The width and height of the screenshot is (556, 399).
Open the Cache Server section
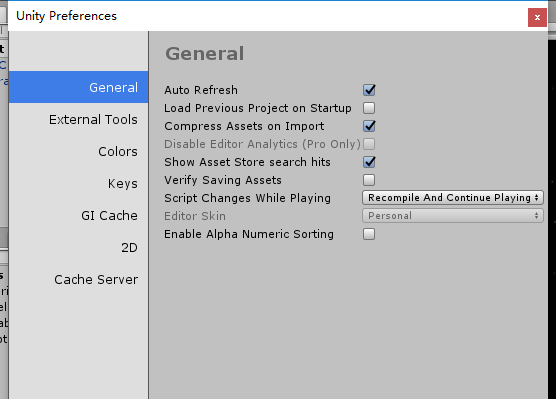pyautogui.click(x=78, y=279)
